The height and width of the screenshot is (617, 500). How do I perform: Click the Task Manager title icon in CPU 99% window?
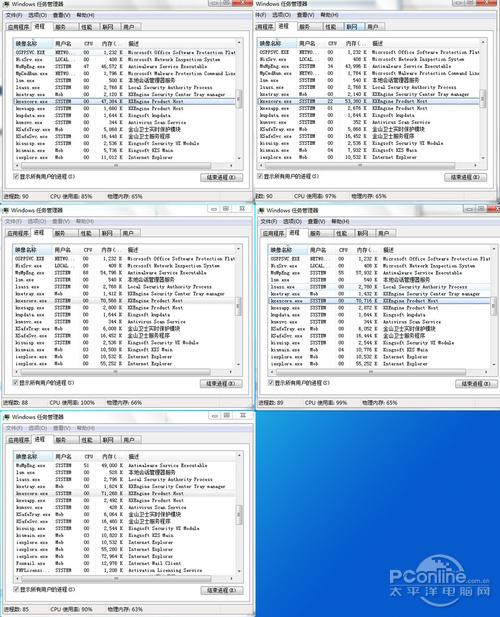(x=261, y=210)
